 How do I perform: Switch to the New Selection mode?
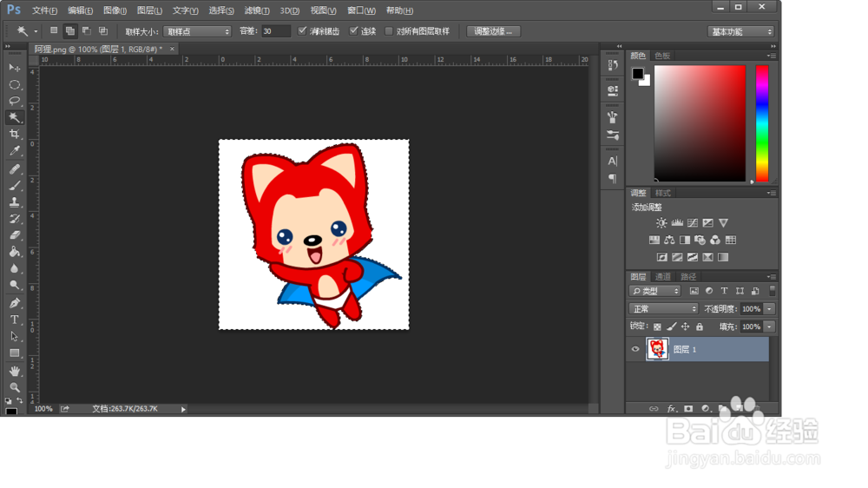point(54,31)
